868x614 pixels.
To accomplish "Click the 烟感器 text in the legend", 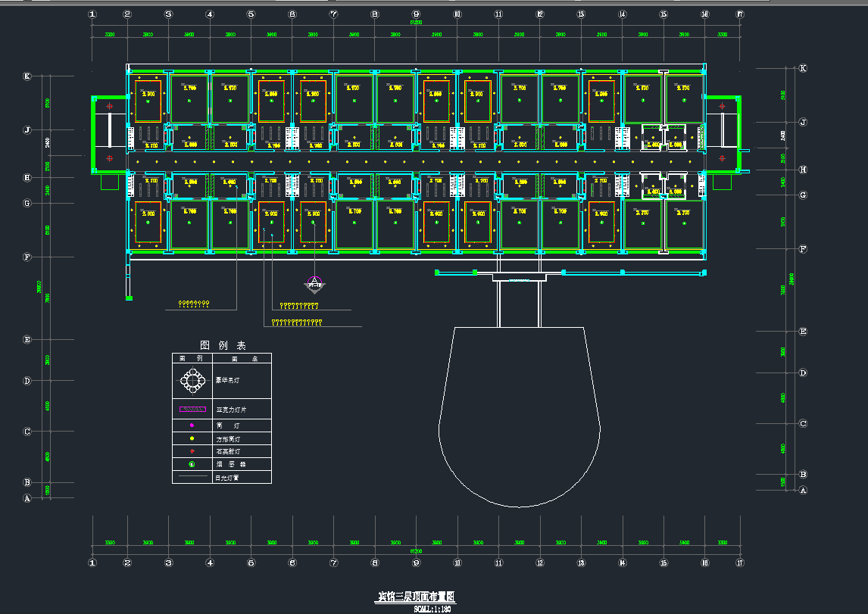I will tap(230, 464).
